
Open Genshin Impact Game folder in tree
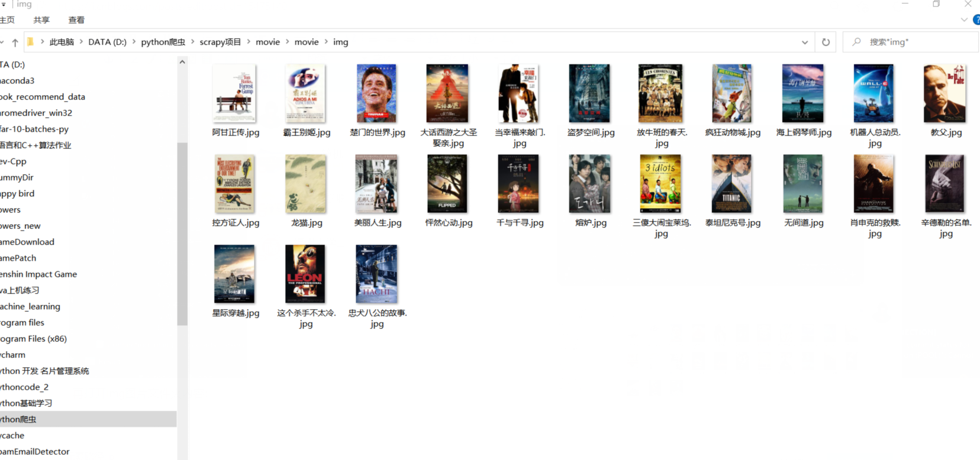38,274
